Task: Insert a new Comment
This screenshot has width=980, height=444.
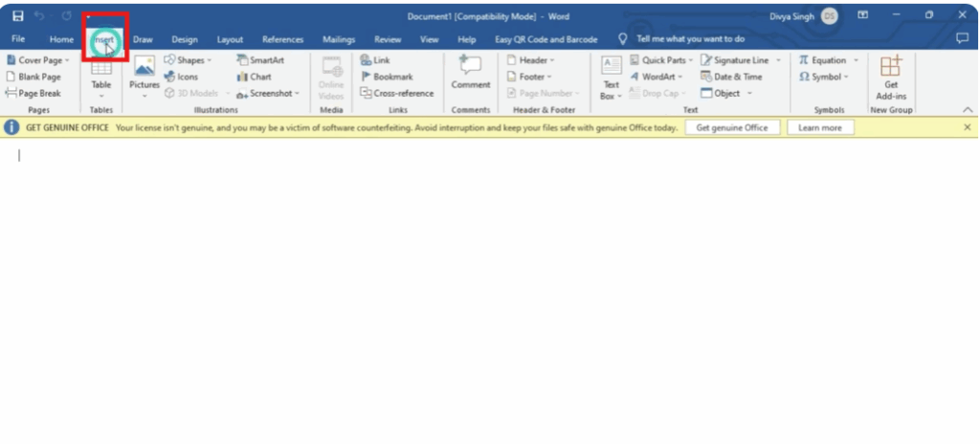Action: 470,73
